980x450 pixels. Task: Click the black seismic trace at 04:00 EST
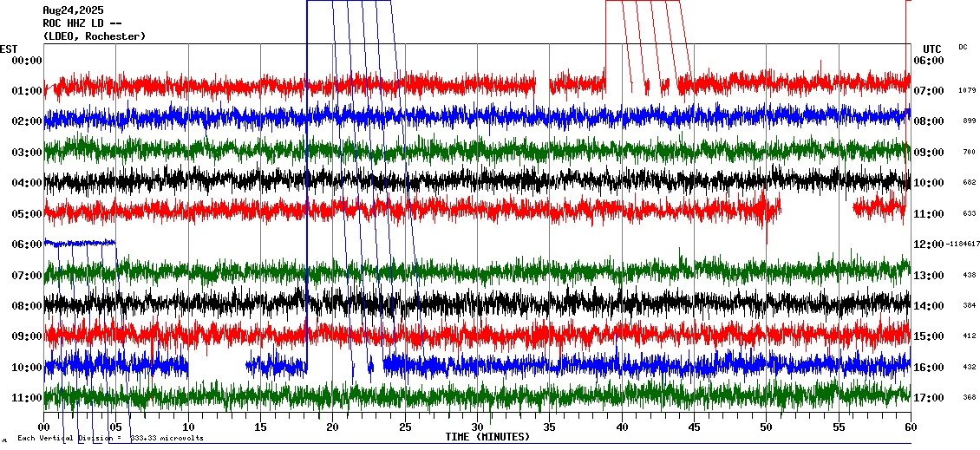coord(477,180)
